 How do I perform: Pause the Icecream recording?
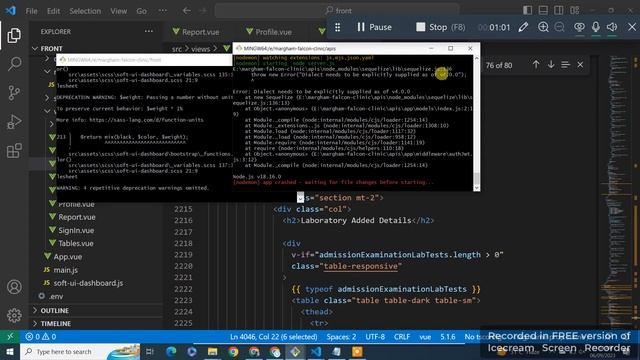tap(374, 27)
